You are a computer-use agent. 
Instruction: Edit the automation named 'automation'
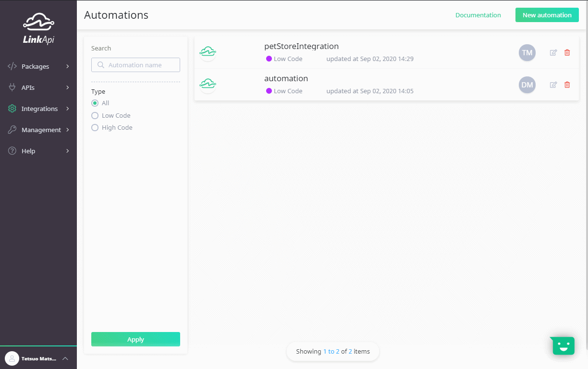pos(553,85)
